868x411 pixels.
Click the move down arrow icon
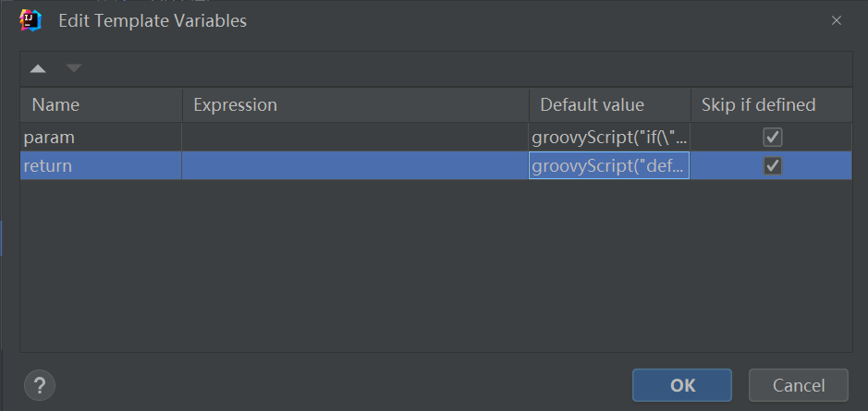point(74,68)
